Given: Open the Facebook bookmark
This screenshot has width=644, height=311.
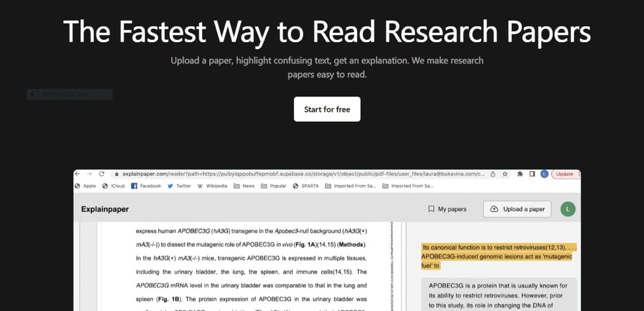Looking at the screenshot, I should [146, 186].
